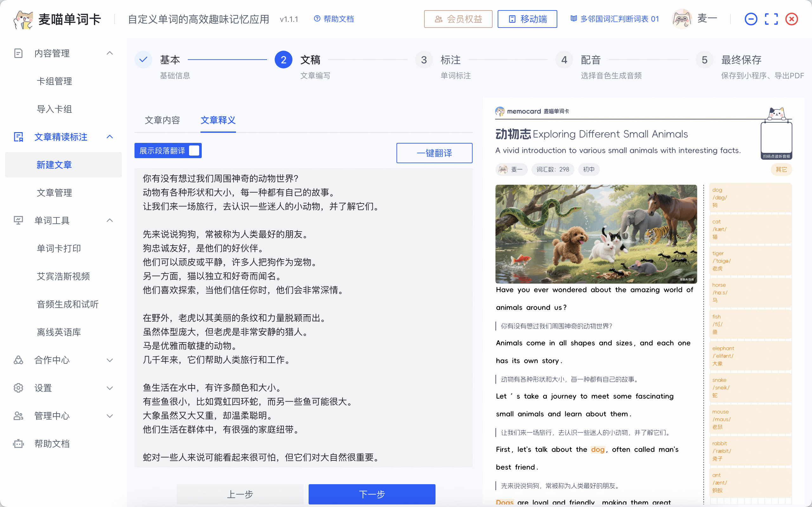Click the animals illustration thumbnail

pos(596,234)
